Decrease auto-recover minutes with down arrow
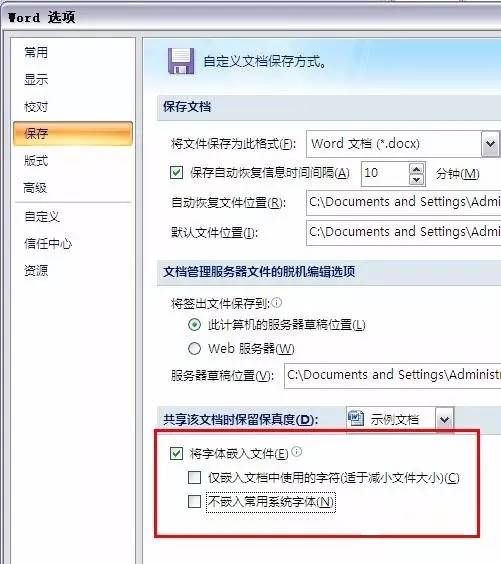 click(x=416, y=179)
